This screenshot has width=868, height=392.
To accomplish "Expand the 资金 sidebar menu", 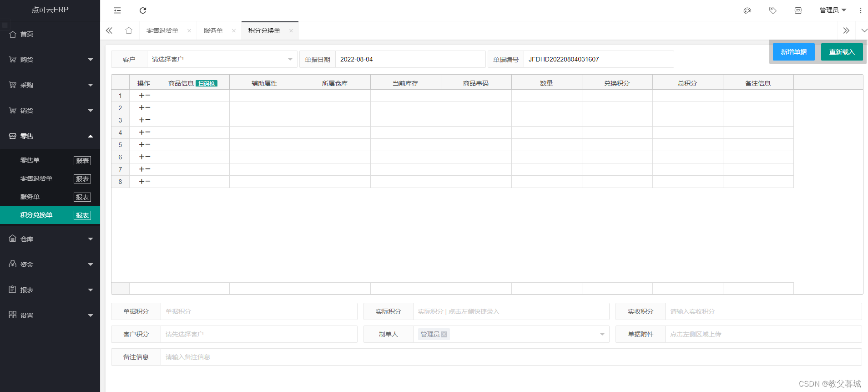I will 50,265.
